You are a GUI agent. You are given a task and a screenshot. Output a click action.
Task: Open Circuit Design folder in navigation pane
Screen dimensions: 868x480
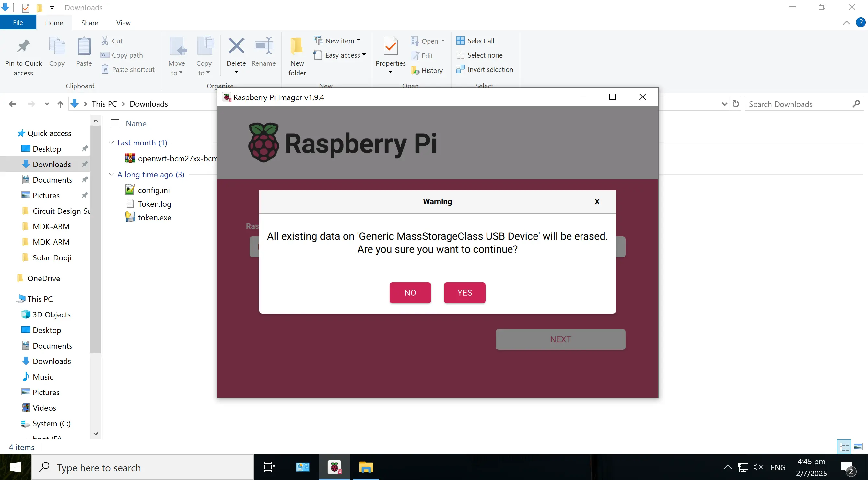(56, 211)
